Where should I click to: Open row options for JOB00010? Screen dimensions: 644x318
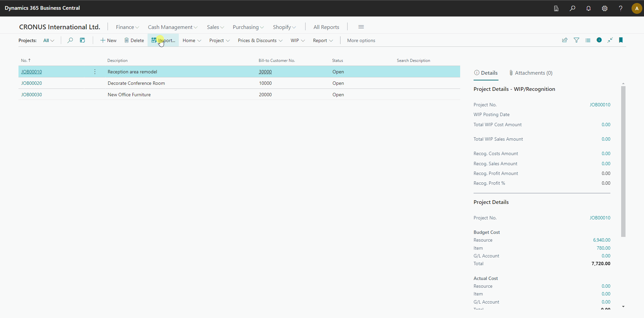95,72
